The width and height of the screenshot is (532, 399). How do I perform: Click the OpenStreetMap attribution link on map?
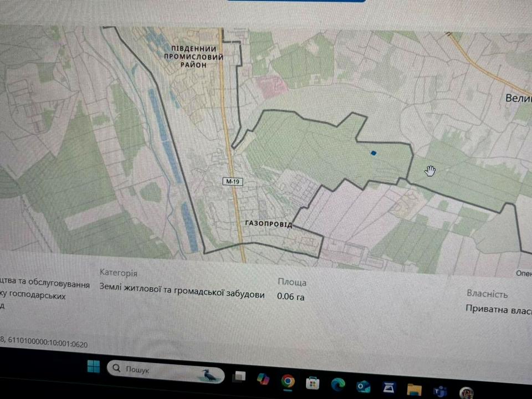tap(523, 273)
